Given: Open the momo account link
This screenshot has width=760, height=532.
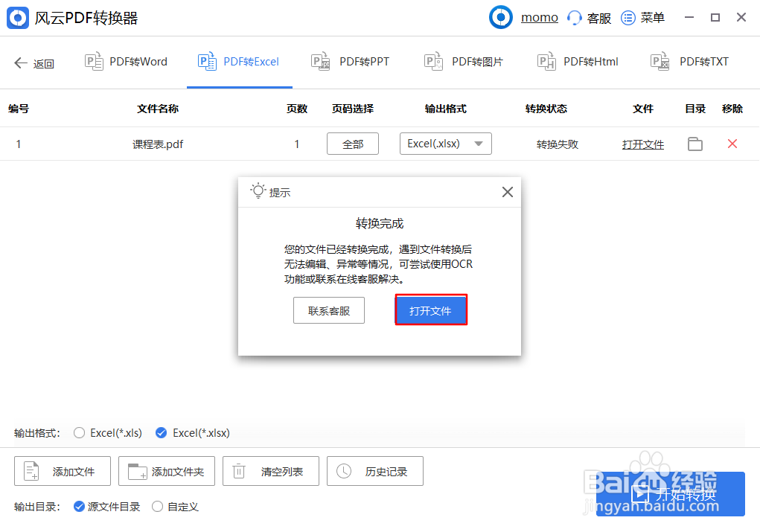Looking at the screenshot, I should click(540, 17).
